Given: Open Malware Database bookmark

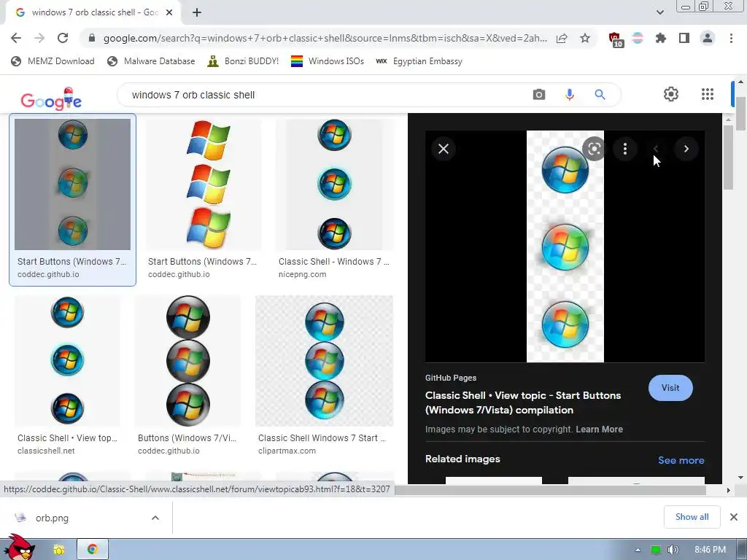Looking at the screenshot, I should [x=151, y=61].
